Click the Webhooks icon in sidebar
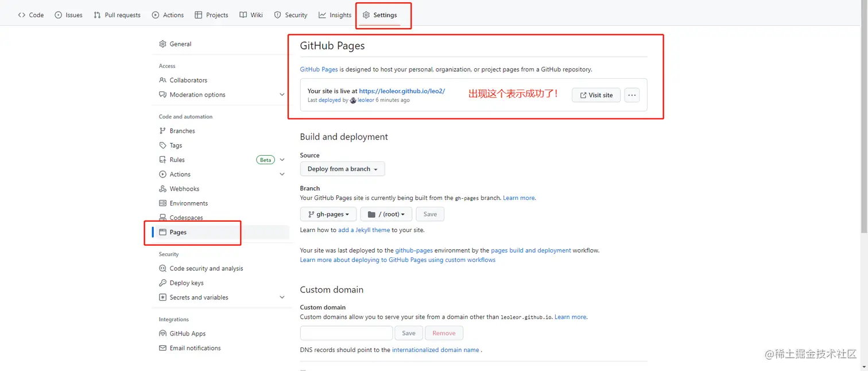This screenshot has height=371, width=868. click(162, 188)
